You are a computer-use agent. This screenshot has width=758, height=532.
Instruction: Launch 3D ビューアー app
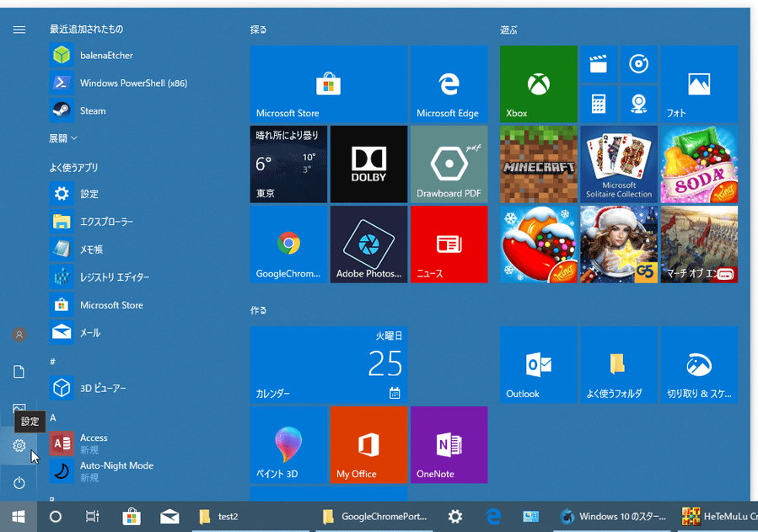(x=140, y=388)
